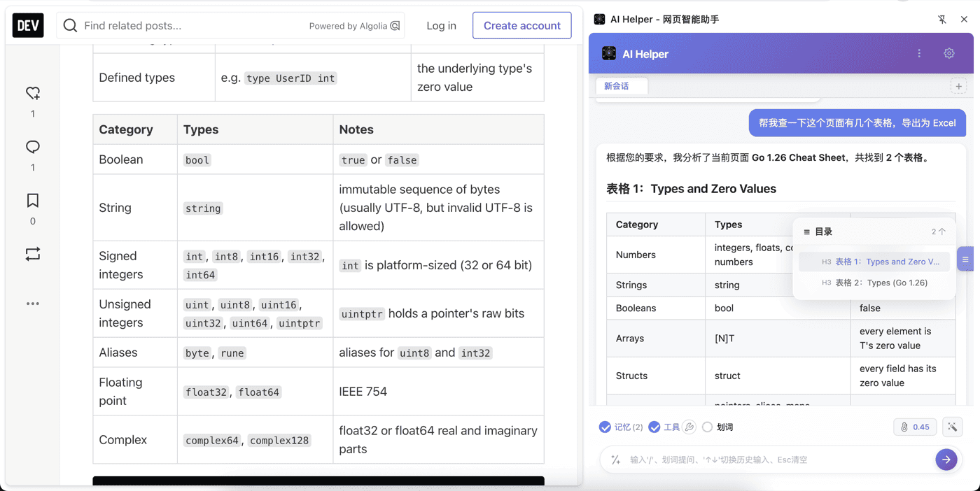
Task: Open tool configuration wrench icon
Action: click(689, 427)
